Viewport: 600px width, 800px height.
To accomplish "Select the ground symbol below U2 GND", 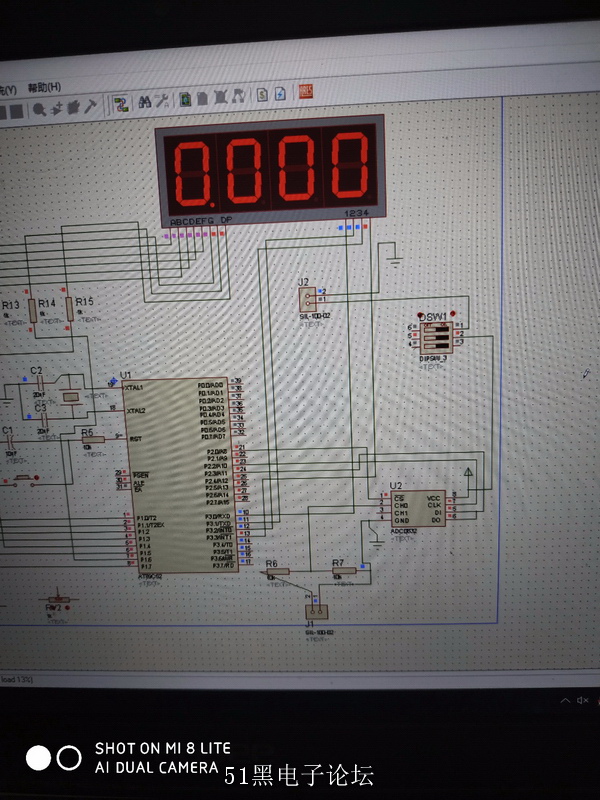I will 377,543.
